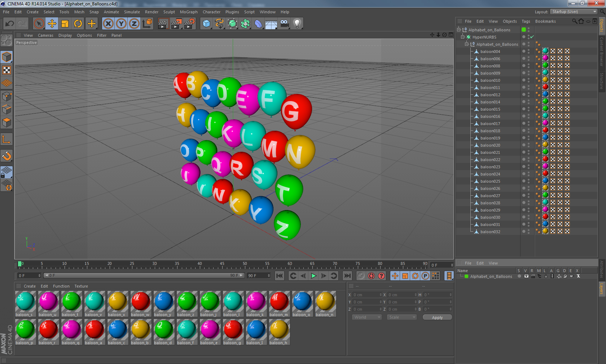Toggle autokeying button

371,276
